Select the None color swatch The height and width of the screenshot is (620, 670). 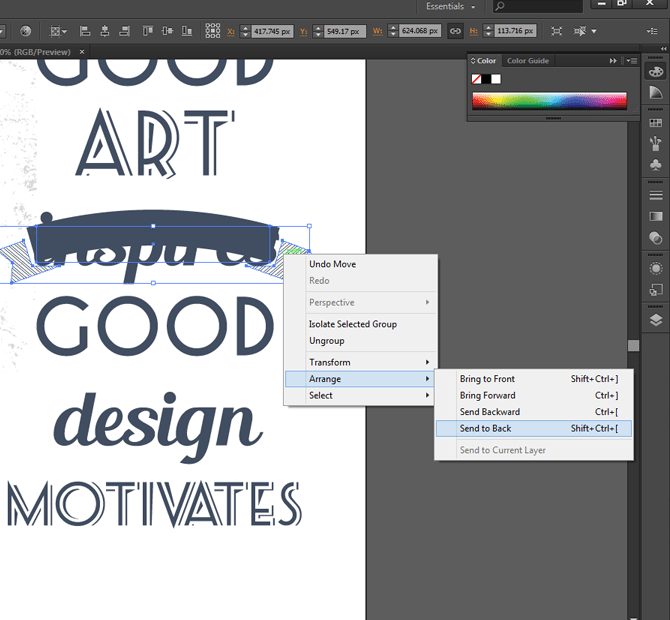tap(477, 79)
